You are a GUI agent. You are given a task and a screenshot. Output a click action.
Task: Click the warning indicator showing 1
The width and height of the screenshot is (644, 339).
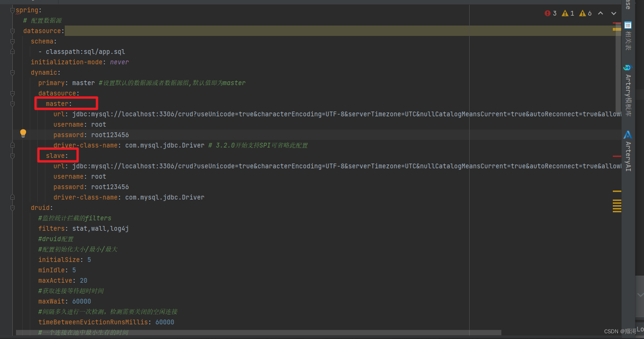pos(568,13)
